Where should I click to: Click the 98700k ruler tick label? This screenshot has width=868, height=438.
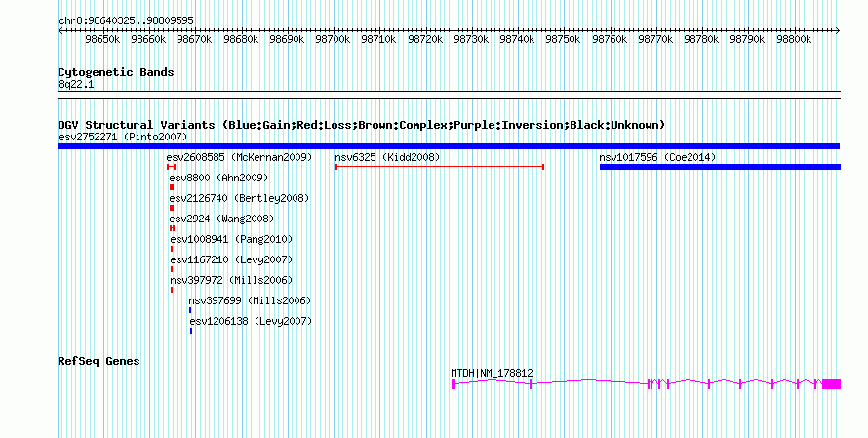click(x=333, y=39)
